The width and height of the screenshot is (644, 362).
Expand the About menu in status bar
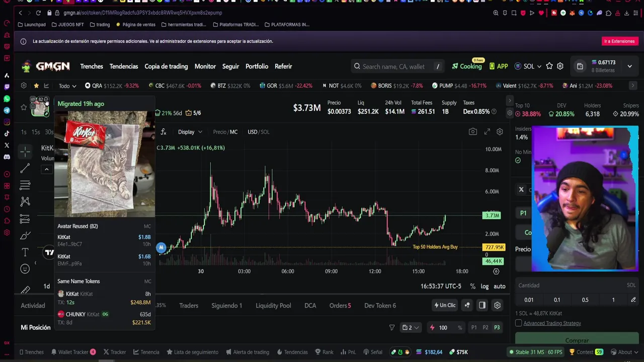tap(625, 352)
